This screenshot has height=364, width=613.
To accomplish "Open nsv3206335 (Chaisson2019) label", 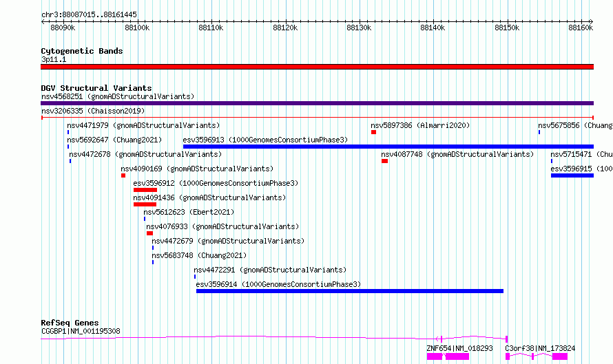I will [93, 111].
